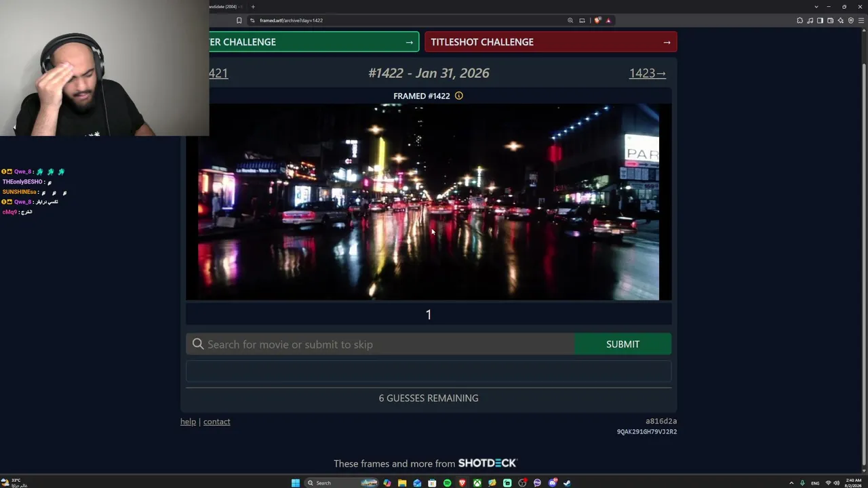
Task: Open Copilot from the taskbar
Action: (x=387, y=483)
